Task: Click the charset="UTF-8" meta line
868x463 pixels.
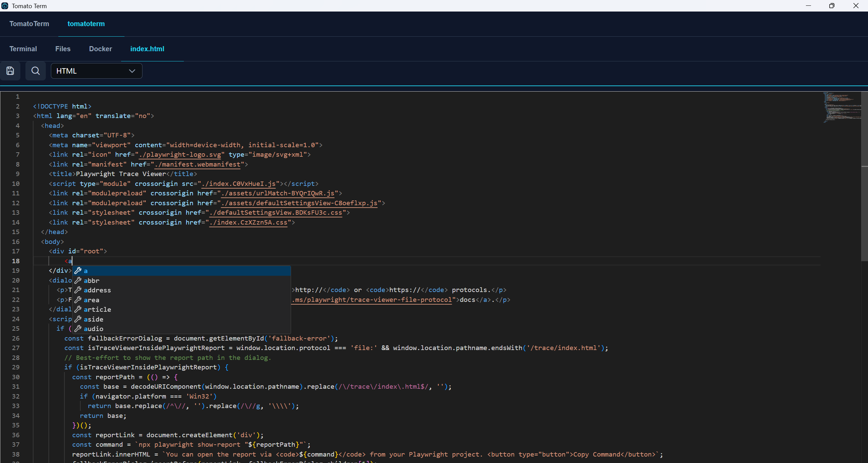Action: click(x=92, y=135)
